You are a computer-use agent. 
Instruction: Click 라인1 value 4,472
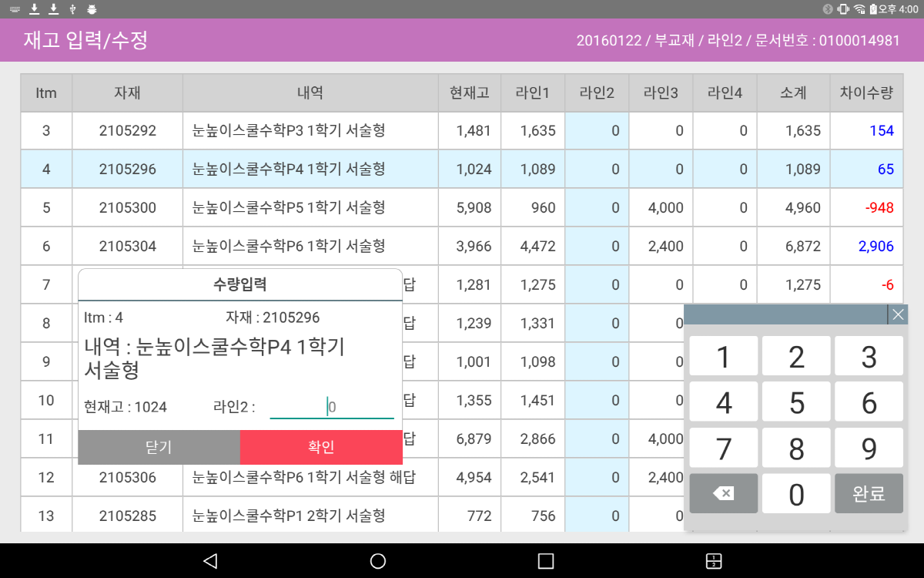pos(537,247)
